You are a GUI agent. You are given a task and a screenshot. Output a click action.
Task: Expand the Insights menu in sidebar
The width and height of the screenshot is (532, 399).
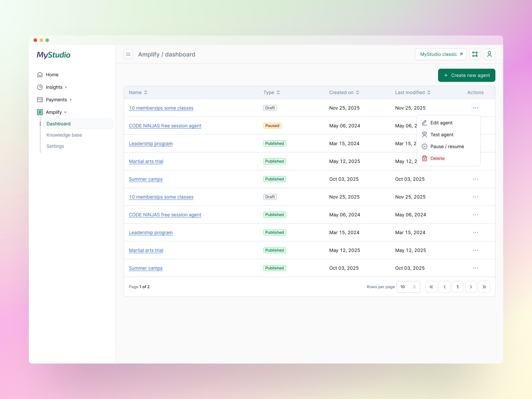(54, 87)
